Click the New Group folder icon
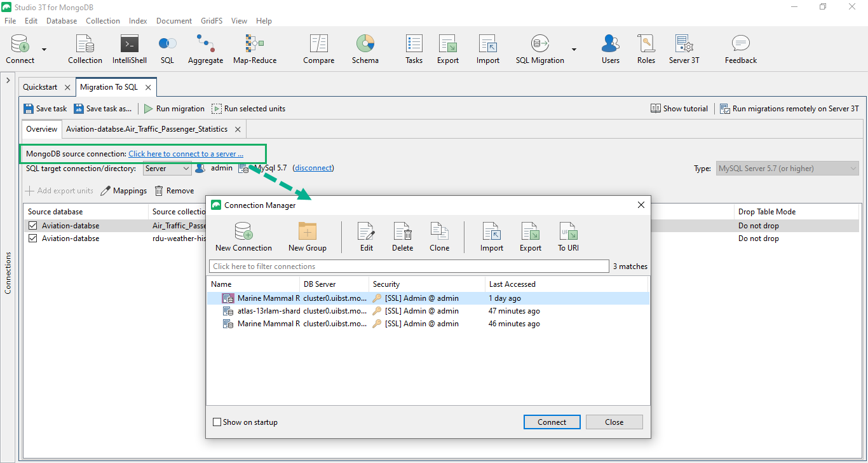Viewport: 868px width, 463px height. (x=307, y=237)
